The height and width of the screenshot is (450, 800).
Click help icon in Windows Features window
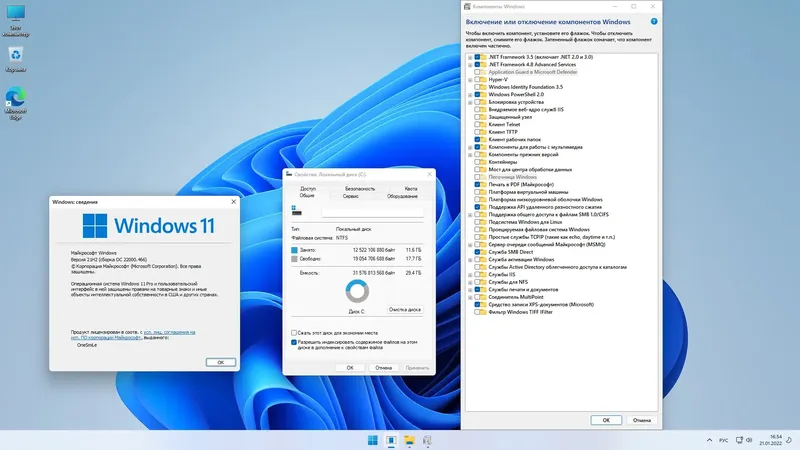point(654,21)
